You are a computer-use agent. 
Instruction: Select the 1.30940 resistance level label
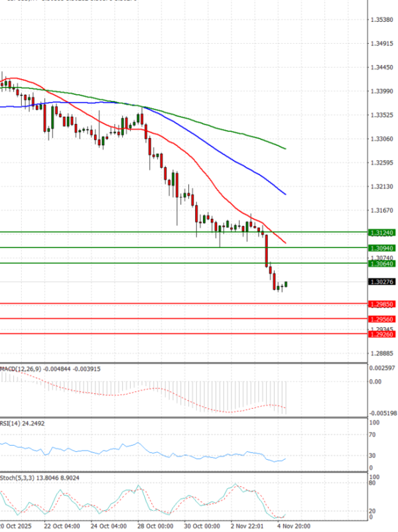[x=381, y=248]
